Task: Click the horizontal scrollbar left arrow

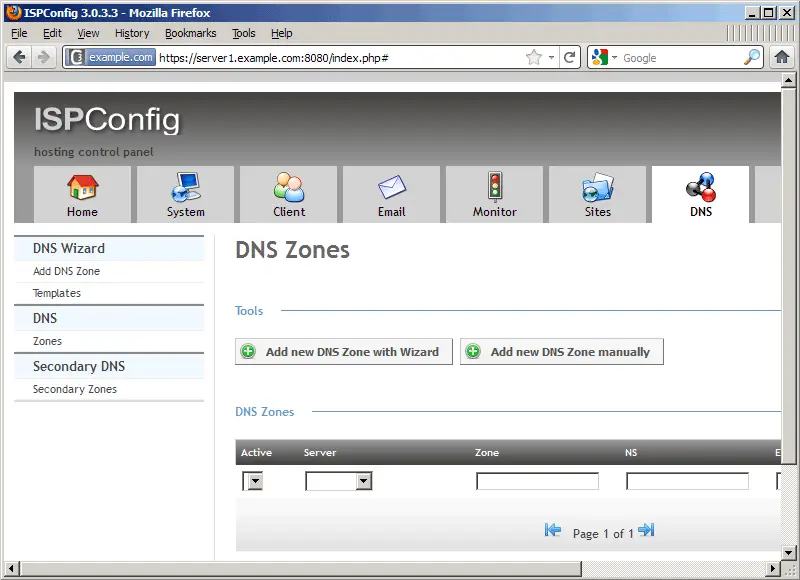Action: [x=11, y=568]
